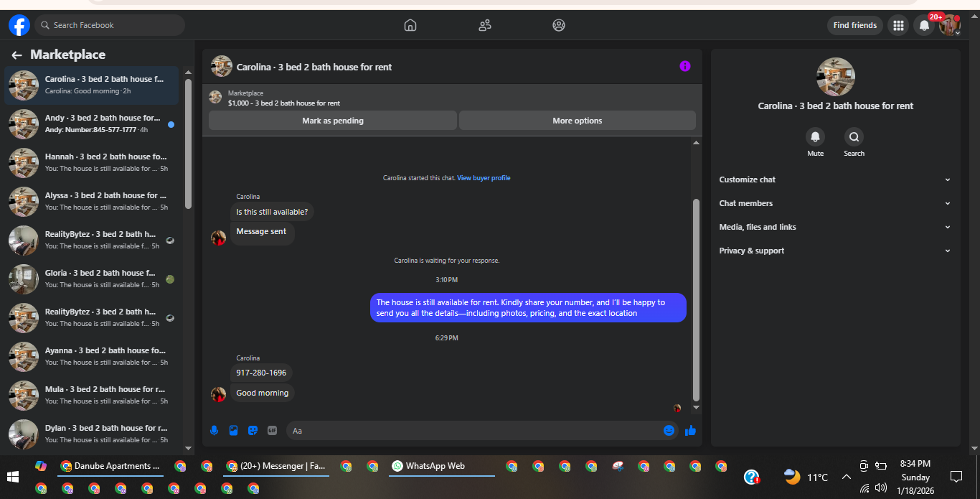Record a voice clip with microphone icon

[x=214, y=431]
